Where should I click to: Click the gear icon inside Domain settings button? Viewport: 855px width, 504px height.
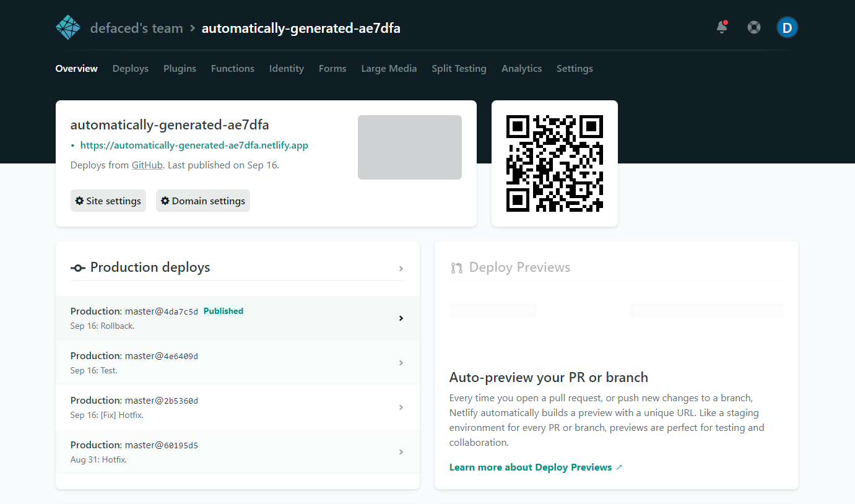pyautogui.click(x=165, y=200)
